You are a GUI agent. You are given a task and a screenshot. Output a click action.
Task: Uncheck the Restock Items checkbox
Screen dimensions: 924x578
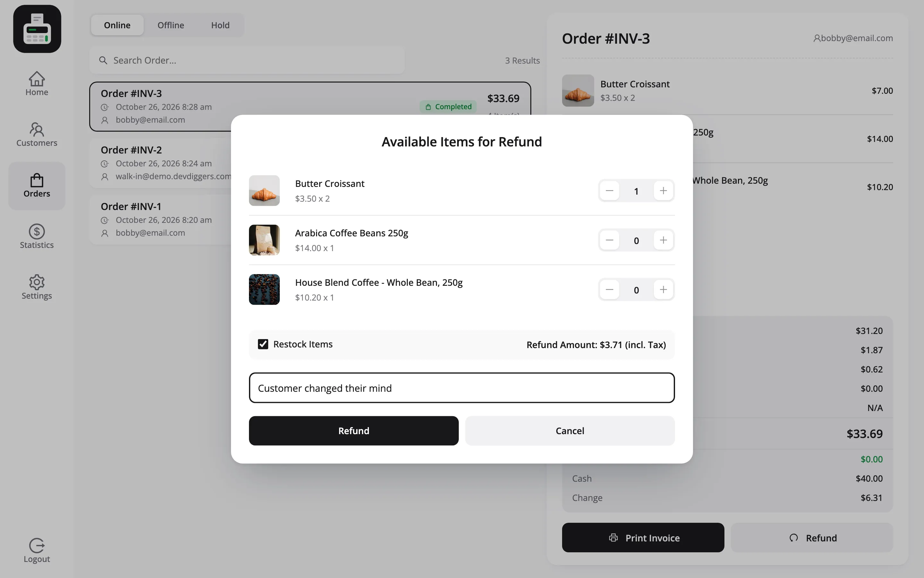(263, 345)
